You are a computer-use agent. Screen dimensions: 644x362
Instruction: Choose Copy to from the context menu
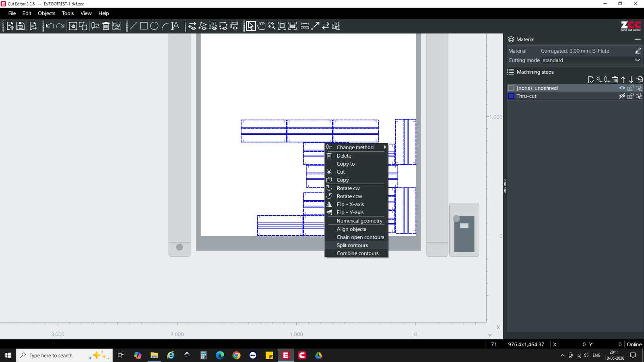click(x=356, y=164)
